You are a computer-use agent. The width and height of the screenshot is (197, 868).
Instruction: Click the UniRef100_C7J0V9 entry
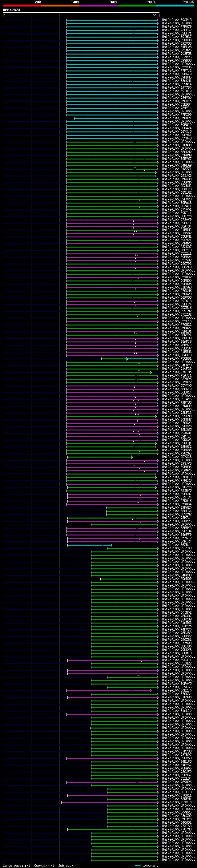(x=176, y=220)
